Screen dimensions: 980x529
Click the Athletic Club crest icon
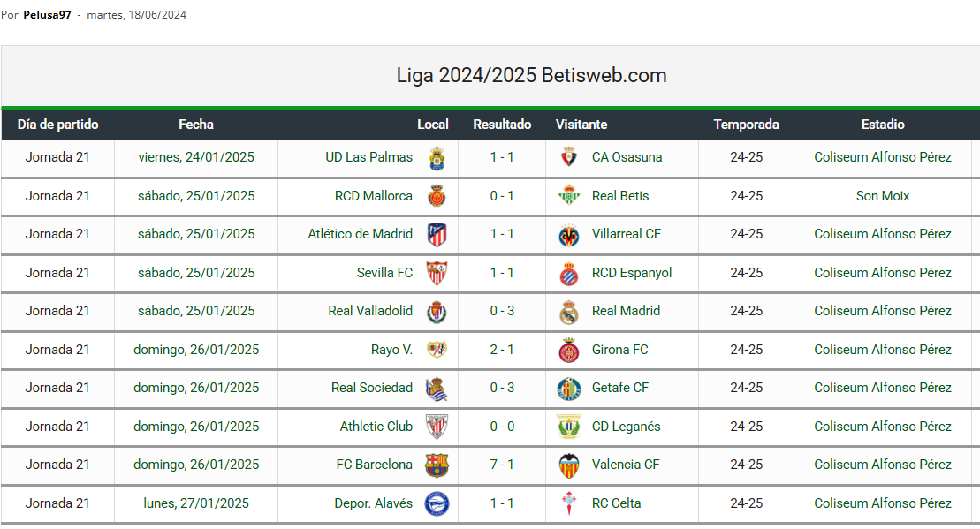(x=437, y=427)
